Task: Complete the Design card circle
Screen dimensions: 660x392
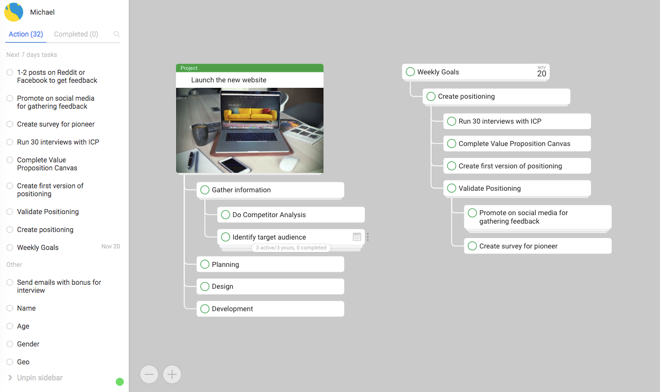Action: click(205, 286)
